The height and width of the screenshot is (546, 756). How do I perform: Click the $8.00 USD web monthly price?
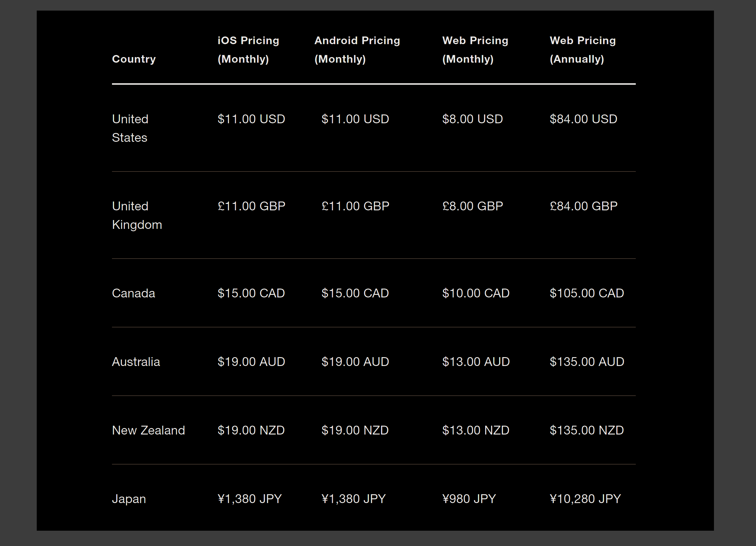tap(472, 119)
